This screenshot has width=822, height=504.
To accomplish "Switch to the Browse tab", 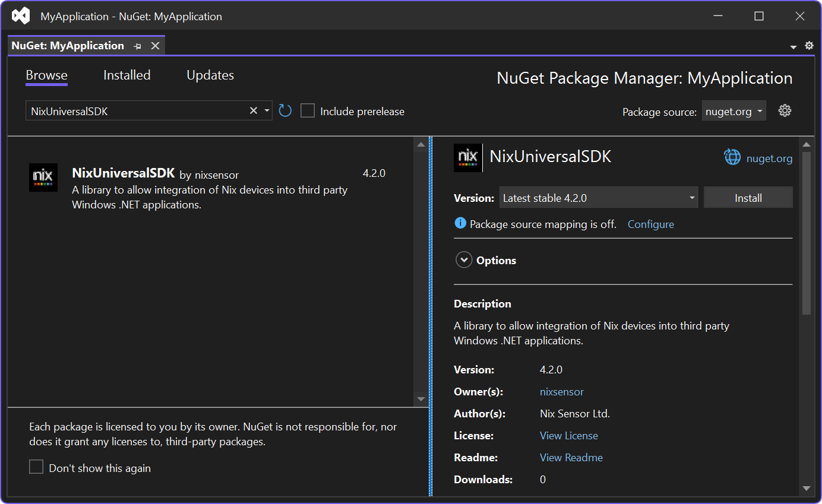I will point(46,75).
